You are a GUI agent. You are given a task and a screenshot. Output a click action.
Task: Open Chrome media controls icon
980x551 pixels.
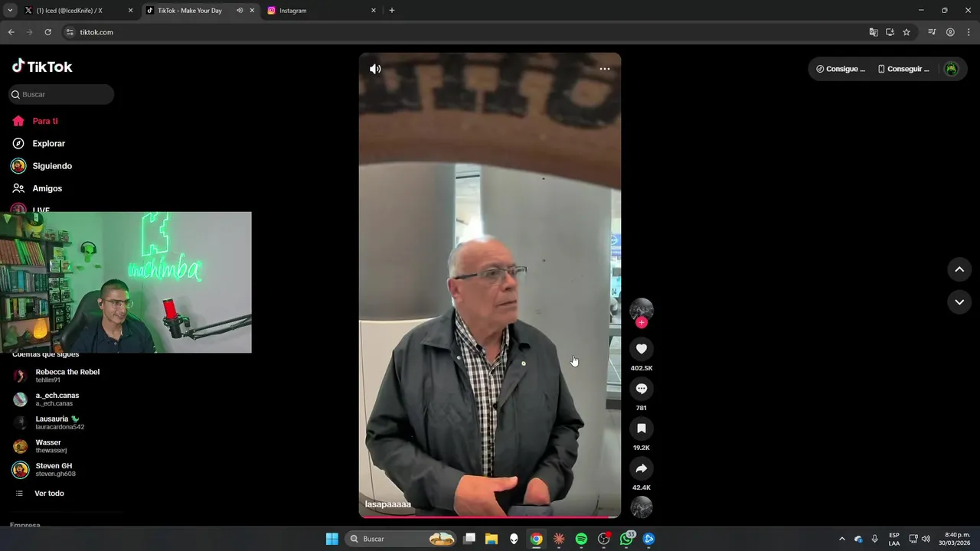click(x=932, y=32)
